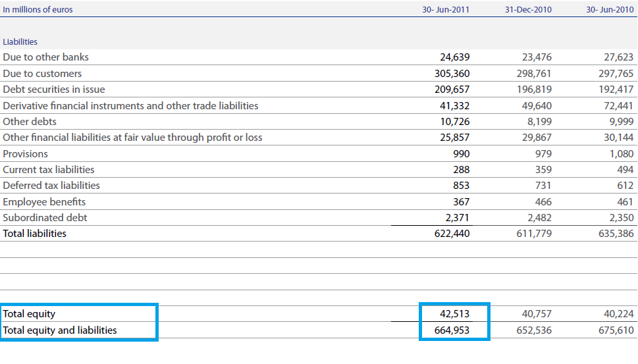Select value 367 for Employee benefits
Screen dimensions: 638x364
click(x=461, y=201)
